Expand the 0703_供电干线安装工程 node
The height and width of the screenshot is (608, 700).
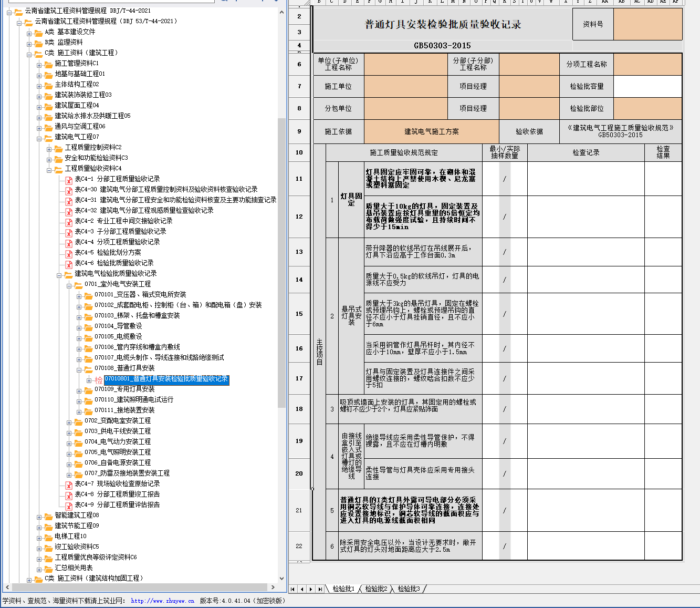[x=69, y=432]
